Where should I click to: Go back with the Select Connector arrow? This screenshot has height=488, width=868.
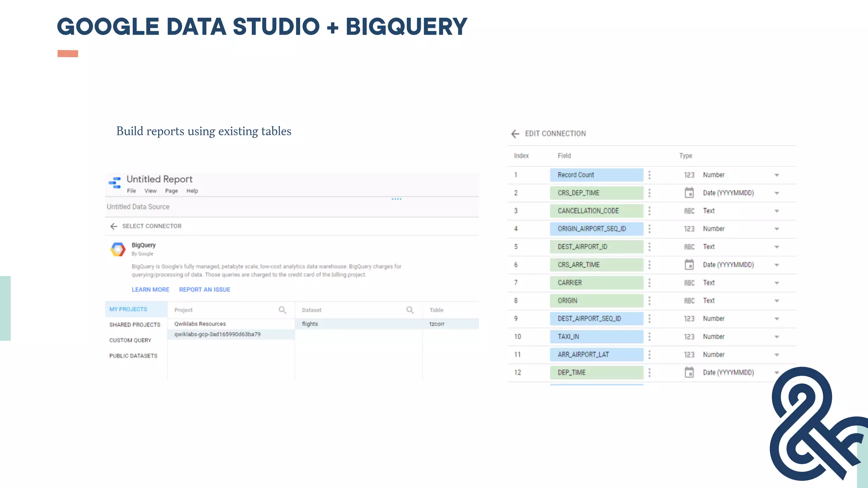coord(114,226)
